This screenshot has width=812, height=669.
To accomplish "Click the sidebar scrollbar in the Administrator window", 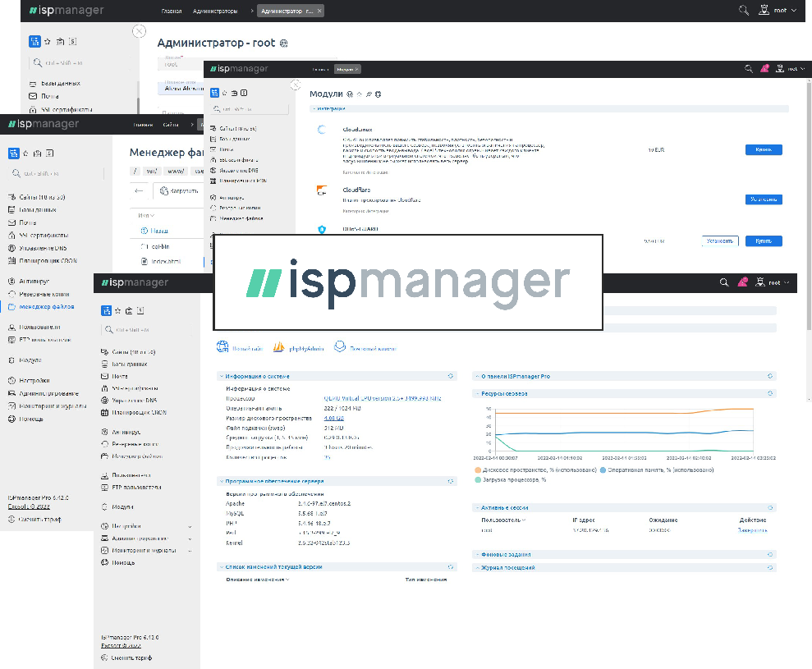I will [138, 96].
